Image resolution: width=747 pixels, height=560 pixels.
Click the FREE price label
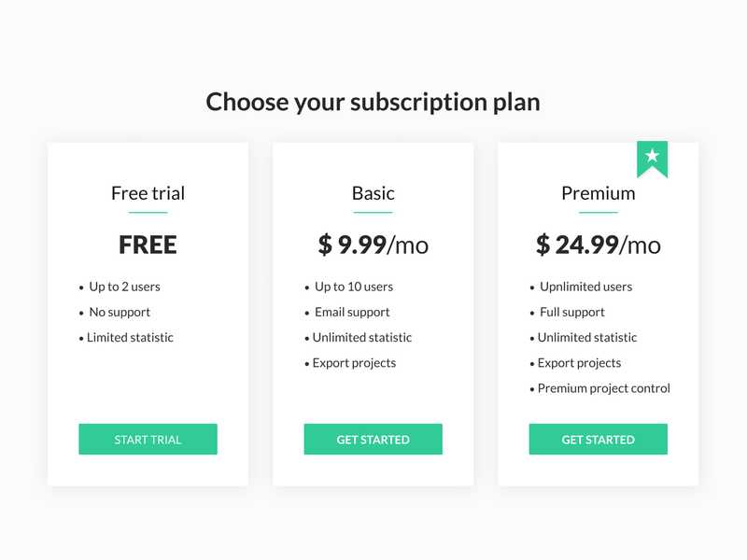[x=148, y=245]
